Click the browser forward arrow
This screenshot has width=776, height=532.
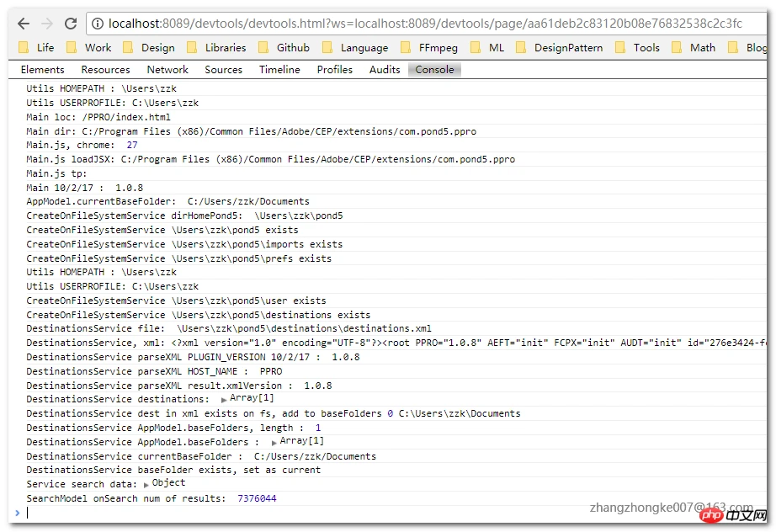(47, 24)
